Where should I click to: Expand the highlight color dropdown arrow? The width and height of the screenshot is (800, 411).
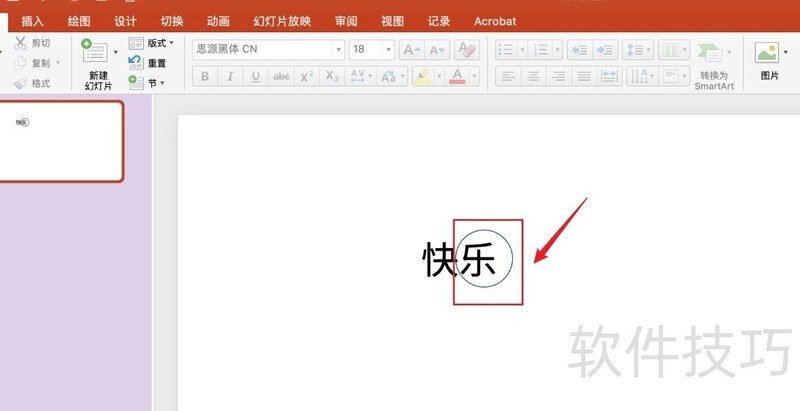coord(439,76)
